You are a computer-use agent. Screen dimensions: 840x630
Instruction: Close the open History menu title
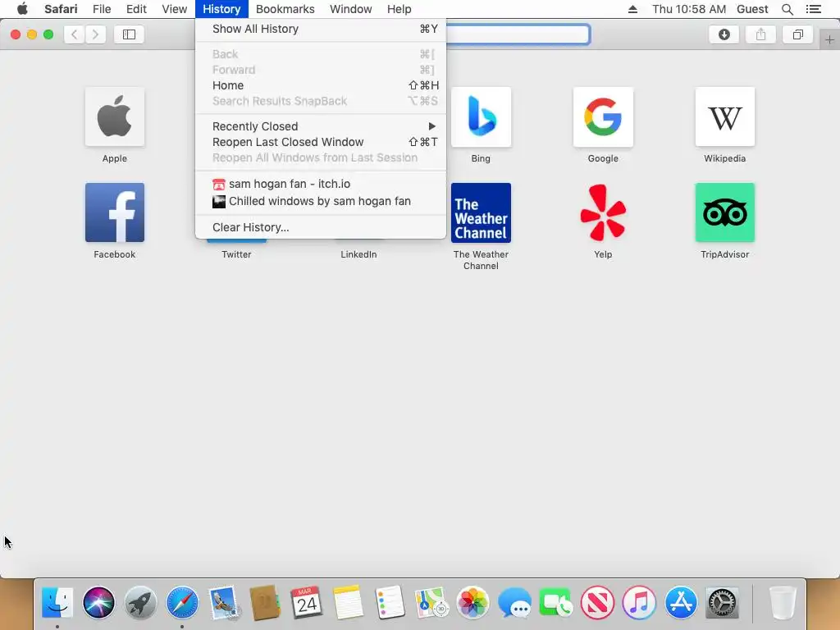tap(221, 9)
